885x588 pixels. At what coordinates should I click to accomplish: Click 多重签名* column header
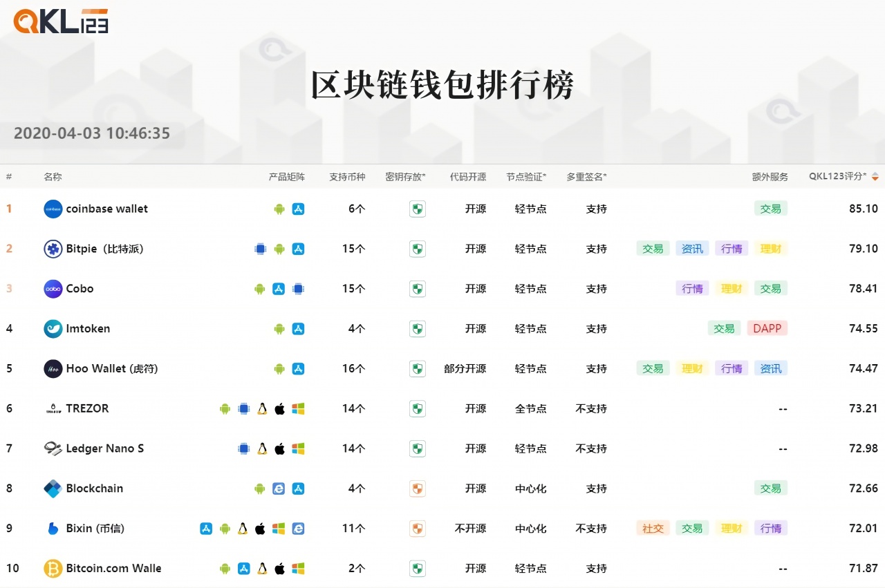(x=587, y=177)
